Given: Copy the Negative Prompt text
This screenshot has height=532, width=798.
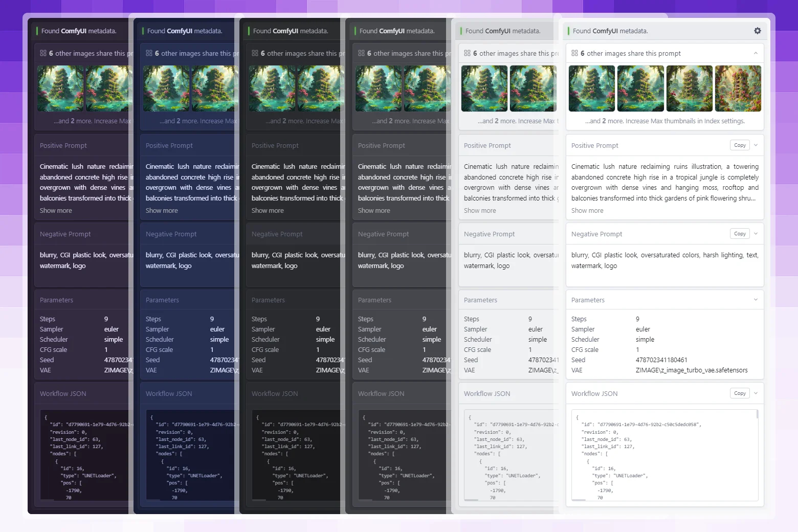Looking at the screenshot, I should (739, 234).
